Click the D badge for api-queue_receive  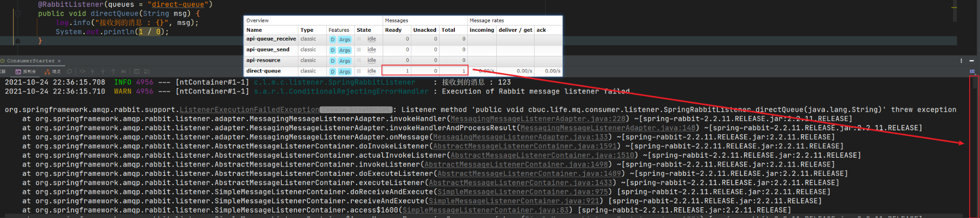point(333,40)
